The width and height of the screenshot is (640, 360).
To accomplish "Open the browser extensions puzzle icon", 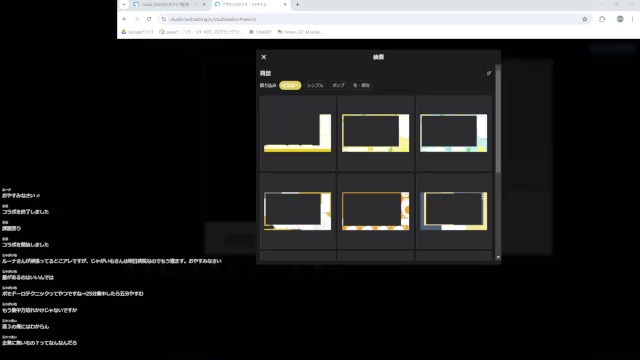I will coord(602,19).
